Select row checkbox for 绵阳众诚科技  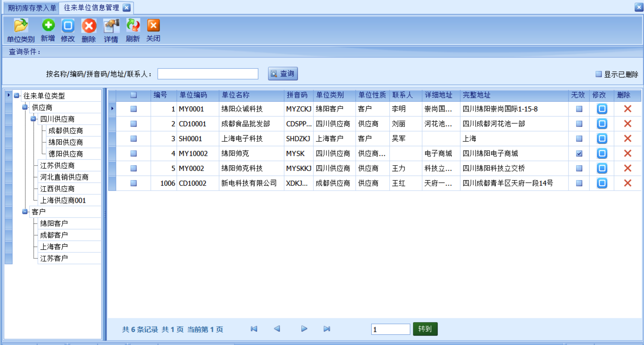click(x=134, y=109)
